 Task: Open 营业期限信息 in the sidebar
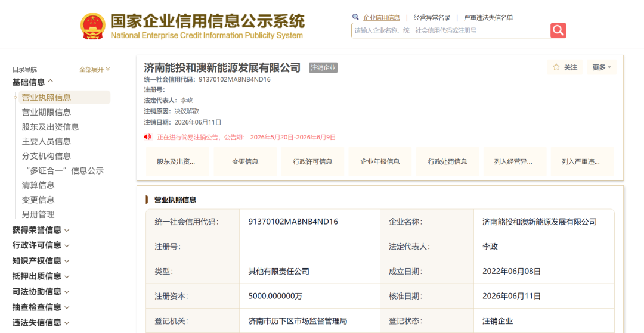(47, 113)
